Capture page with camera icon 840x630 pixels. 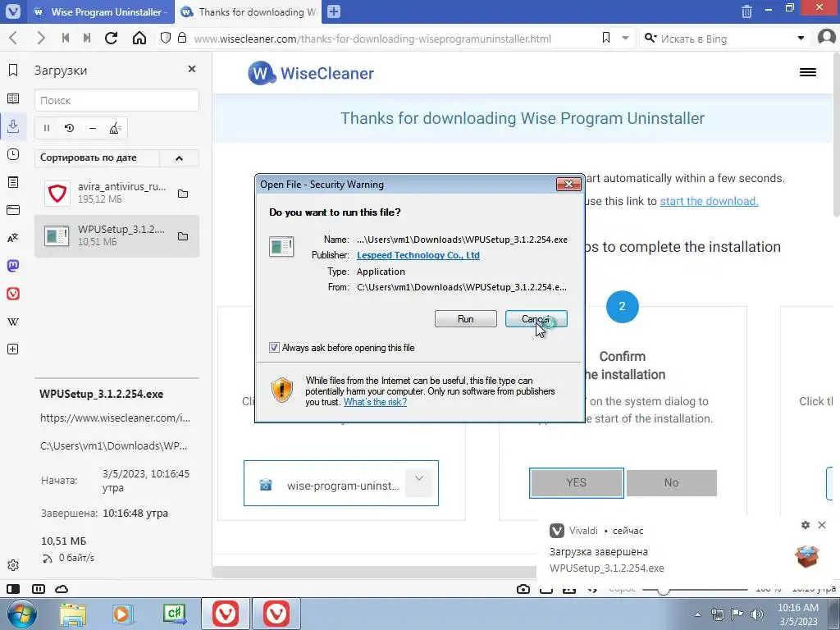point(523,589)
